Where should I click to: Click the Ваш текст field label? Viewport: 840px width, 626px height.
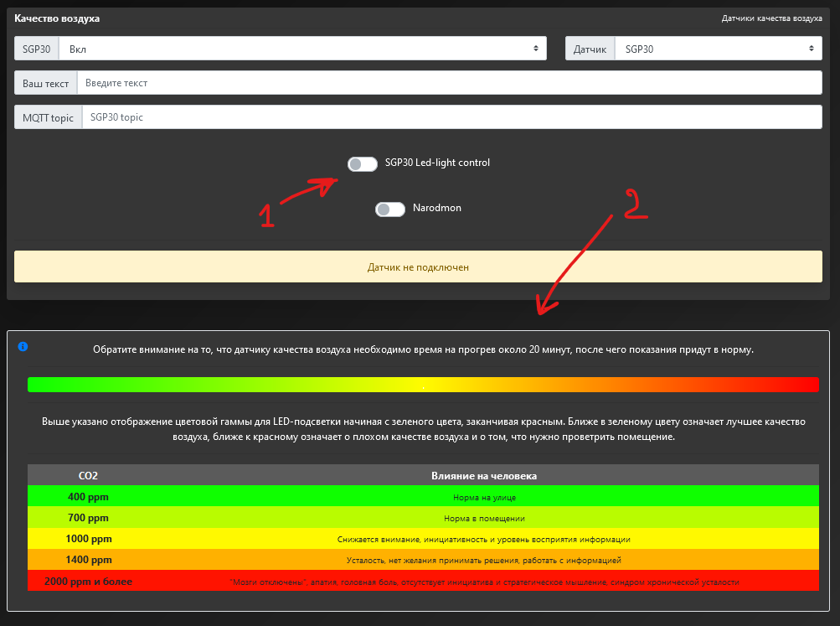click(46, 83)
